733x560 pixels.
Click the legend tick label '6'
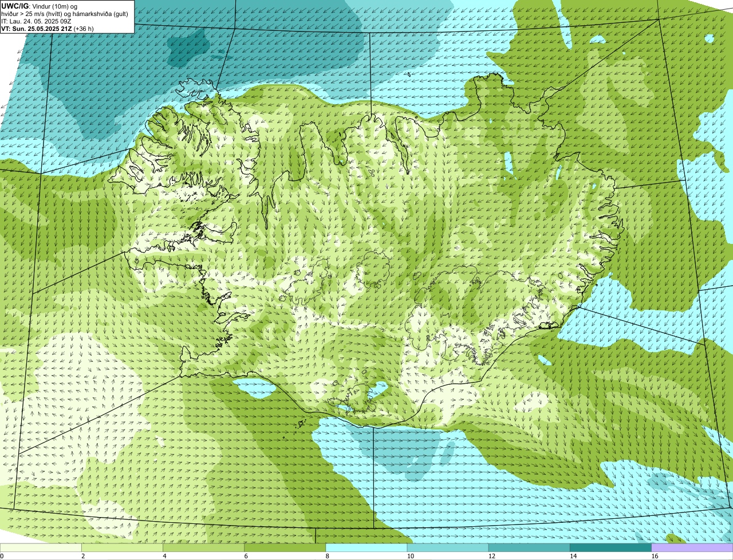[x=246, y=556]
